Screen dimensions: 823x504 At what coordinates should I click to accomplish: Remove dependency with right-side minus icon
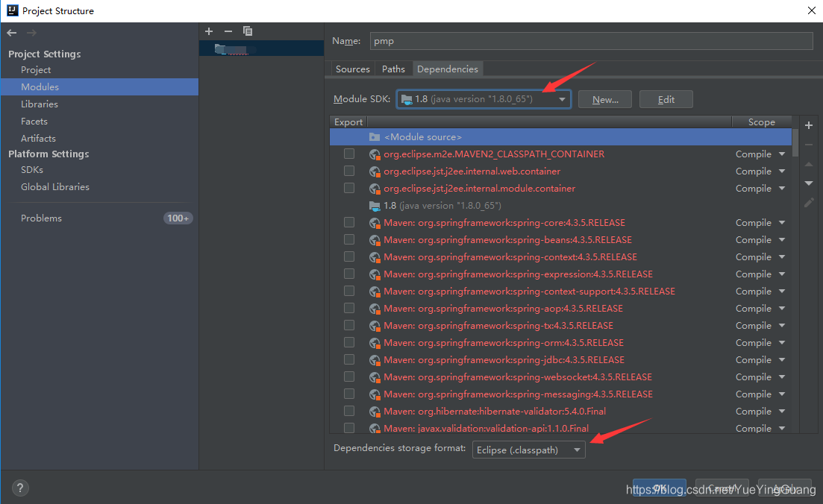[x=809, y=145]
